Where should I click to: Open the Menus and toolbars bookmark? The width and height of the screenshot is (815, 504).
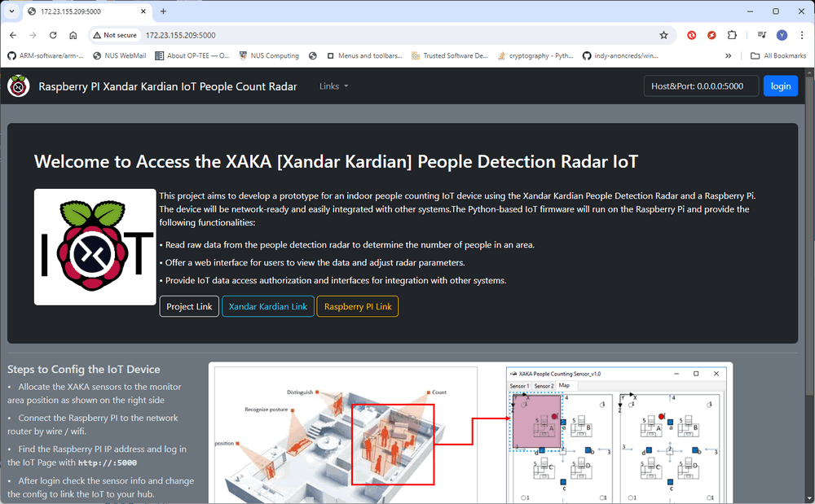click(364, 55)
